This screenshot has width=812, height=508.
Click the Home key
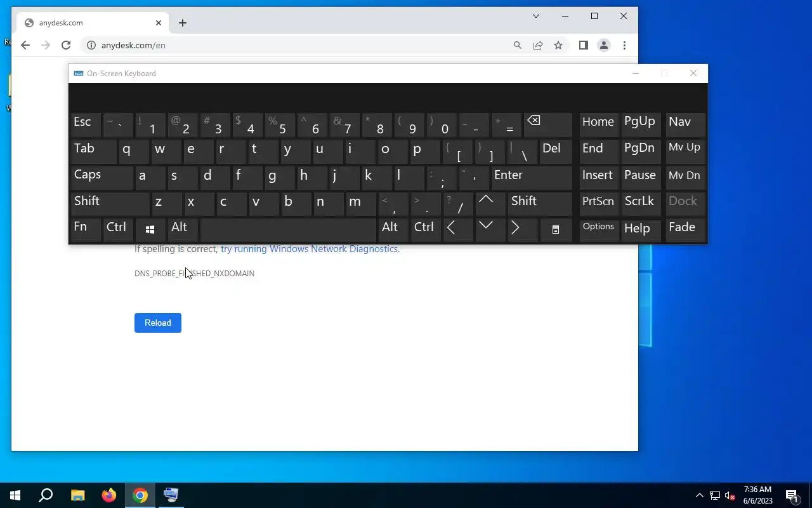(x=599, y=125)
